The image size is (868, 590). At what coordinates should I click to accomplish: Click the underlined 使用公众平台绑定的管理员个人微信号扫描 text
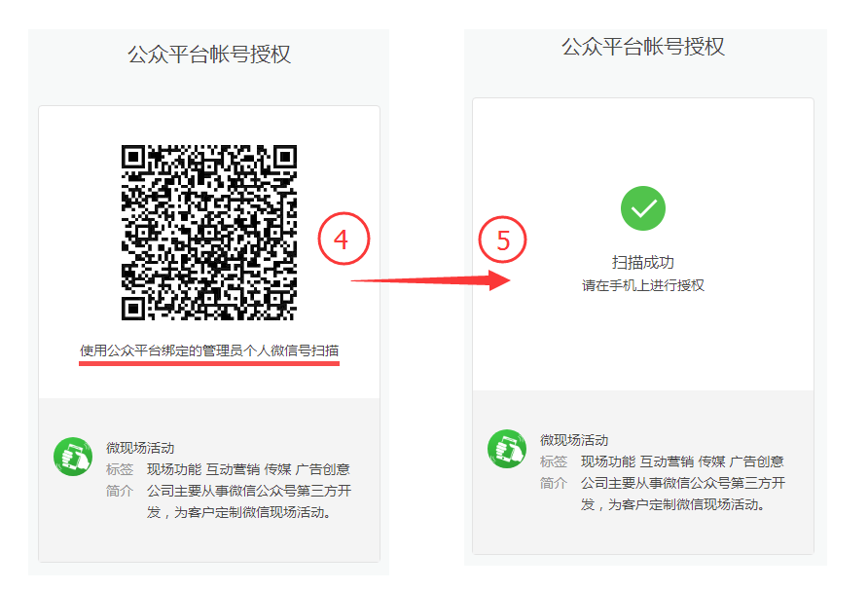(209, 350)
